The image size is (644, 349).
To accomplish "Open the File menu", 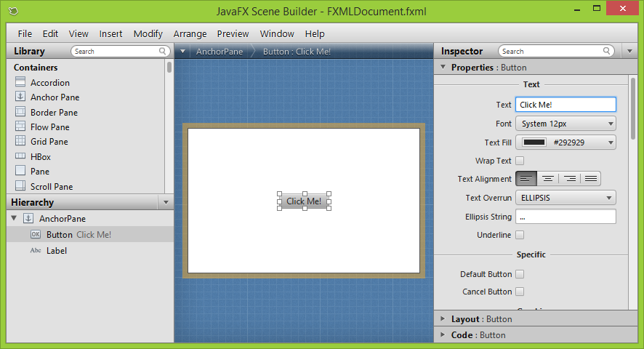I will [25, 33].
